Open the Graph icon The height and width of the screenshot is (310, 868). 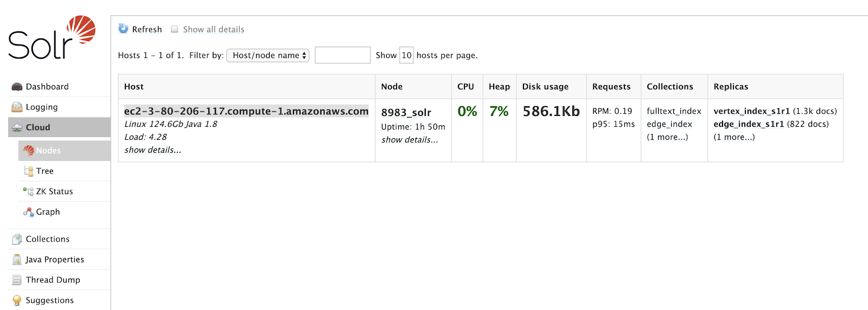[x=29, y=212]
